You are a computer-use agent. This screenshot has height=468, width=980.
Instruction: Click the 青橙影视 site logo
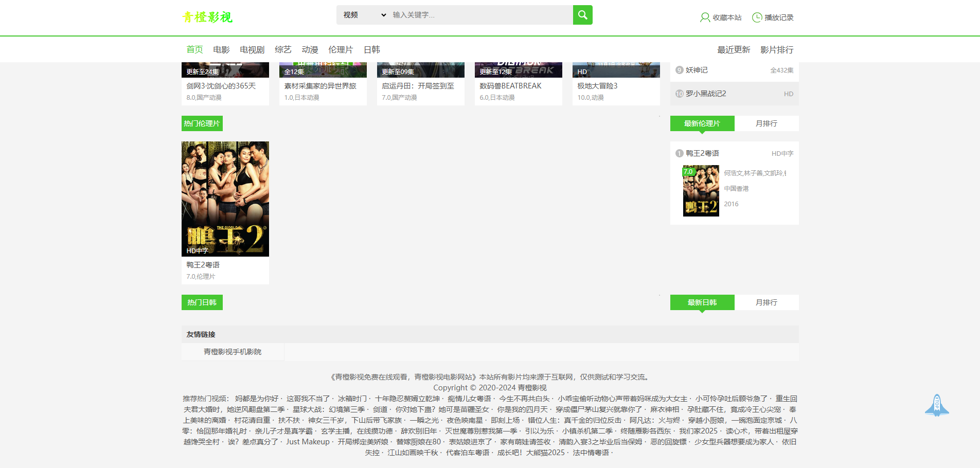tap(207, 17)
